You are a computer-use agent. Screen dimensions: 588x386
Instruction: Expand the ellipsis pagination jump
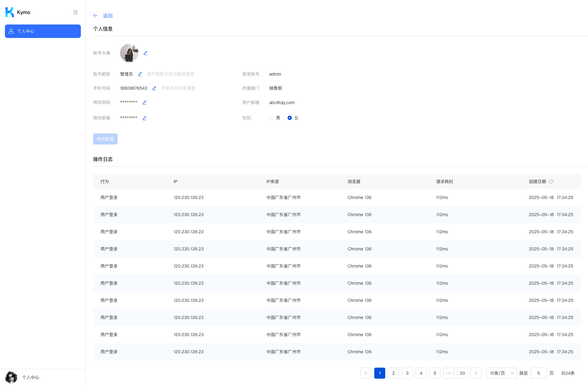pyautogui.click(x=448, y=373)
